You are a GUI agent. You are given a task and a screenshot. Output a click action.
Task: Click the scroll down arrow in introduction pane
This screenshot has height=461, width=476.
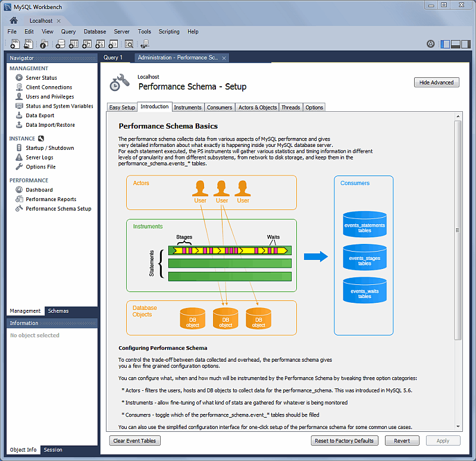pos(458,426)
